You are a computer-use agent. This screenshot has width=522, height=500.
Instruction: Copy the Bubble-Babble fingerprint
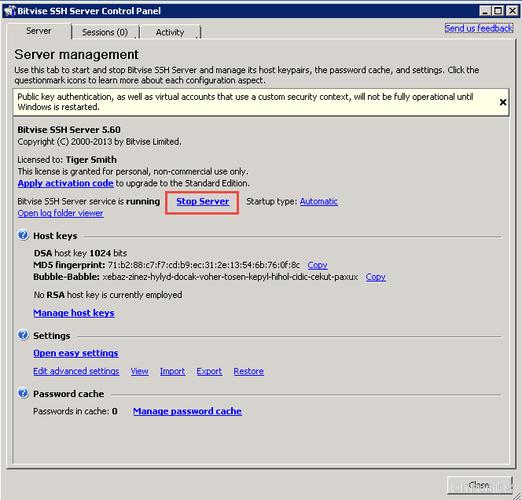tap(375, 277)
